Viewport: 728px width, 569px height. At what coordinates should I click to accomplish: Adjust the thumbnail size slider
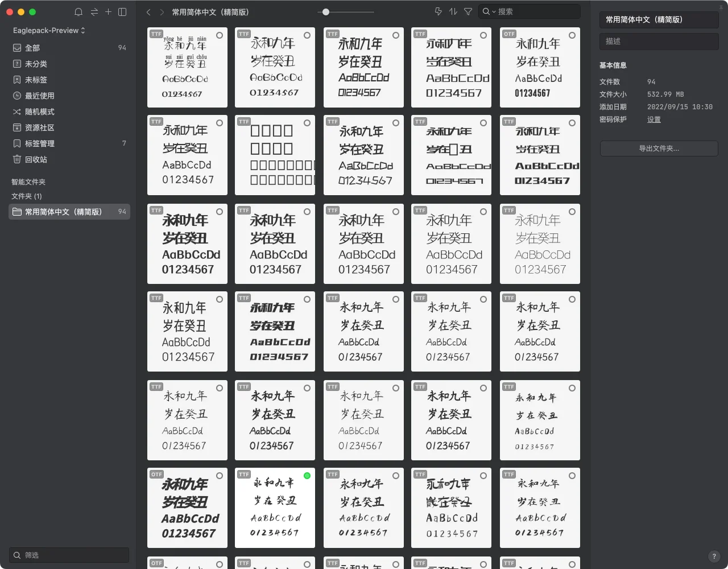(x=326, y=12)
